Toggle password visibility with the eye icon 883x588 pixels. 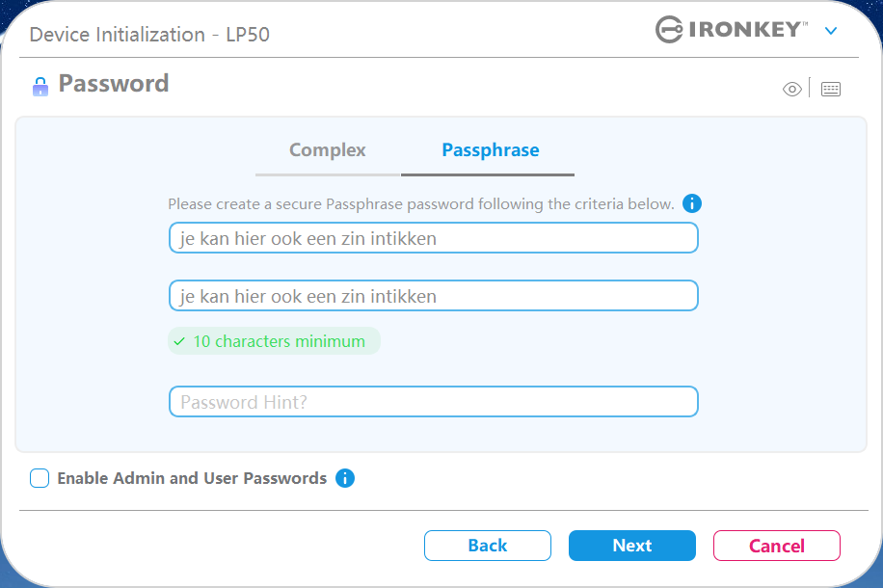(792, 90)
